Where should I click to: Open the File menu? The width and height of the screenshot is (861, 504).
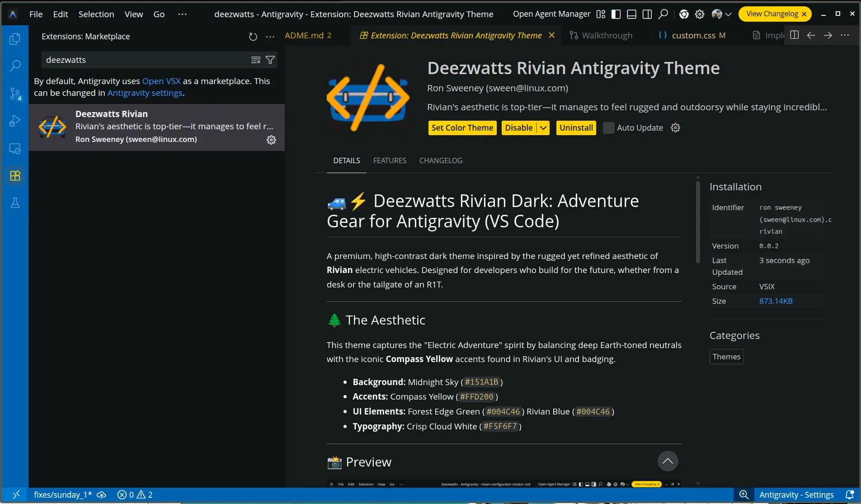(x=36, y=14)
